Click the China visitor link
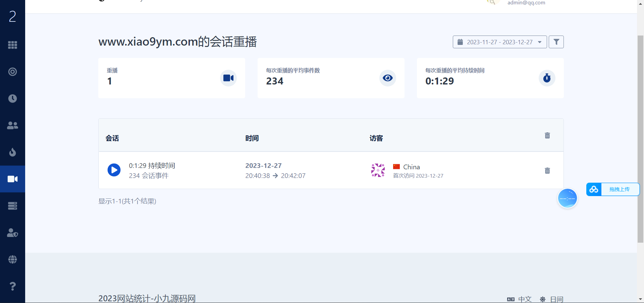The image size is (644, 303). 412,167
